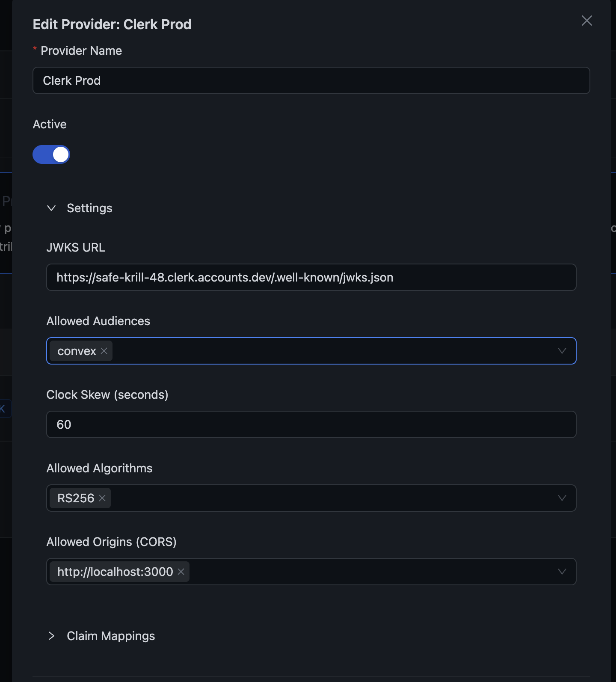
Task: Turn off the Active toggle switch
Action: click(x=51, y=154)
